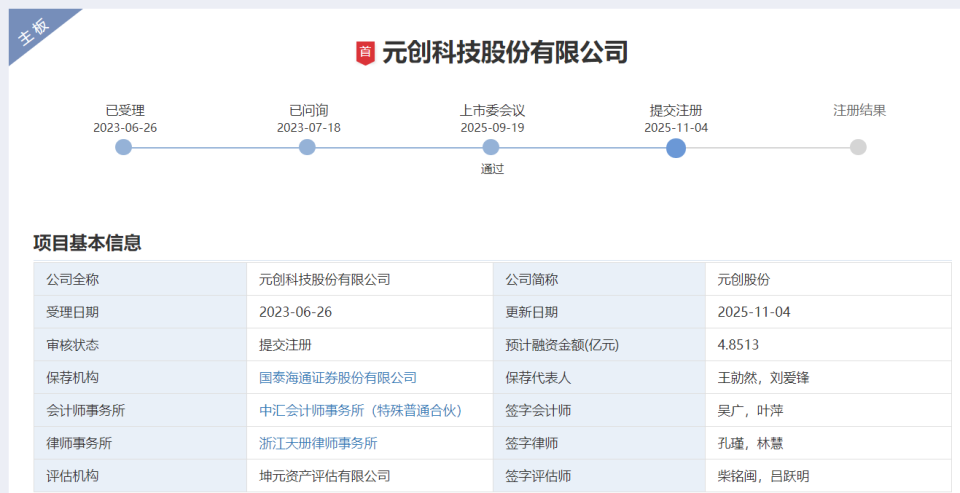This screenshot has height=493, width=960.
Task: Click the 王勍然，刘爱锋 sponsor representatives cell
Action: pyautogui.click(x=828, y=377)
